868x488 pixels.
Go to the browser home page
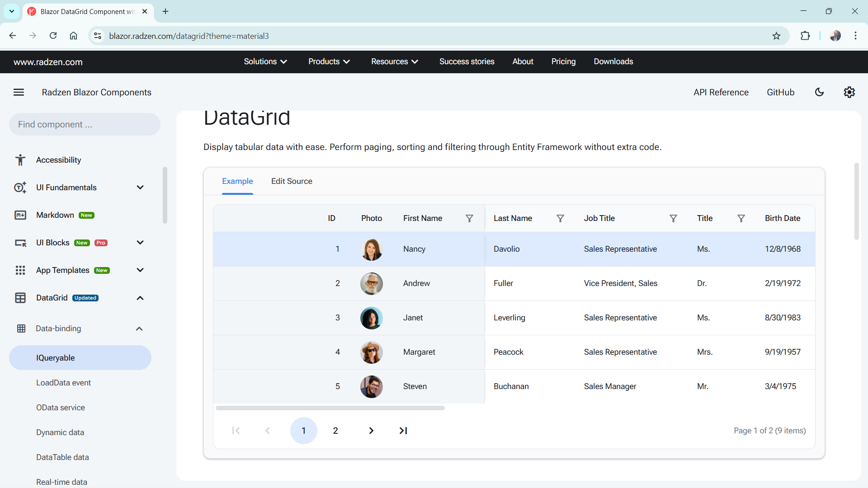point(73,36)
